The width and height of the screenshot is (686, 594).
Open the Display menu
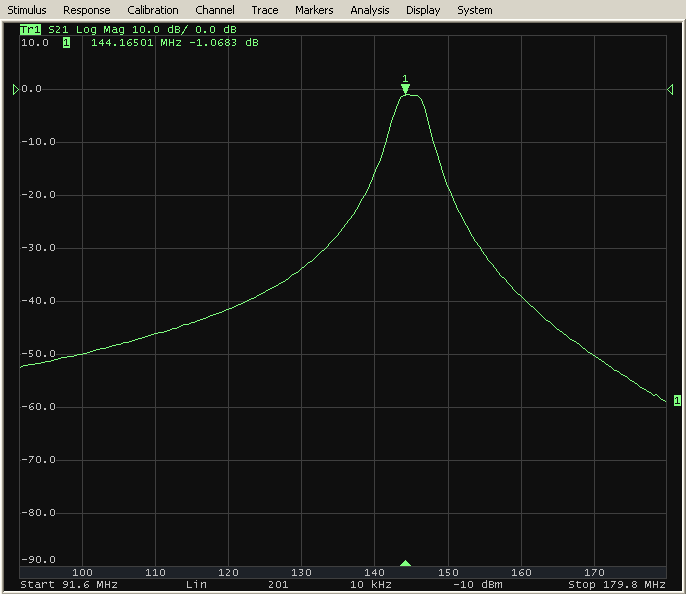click(423, 10)
